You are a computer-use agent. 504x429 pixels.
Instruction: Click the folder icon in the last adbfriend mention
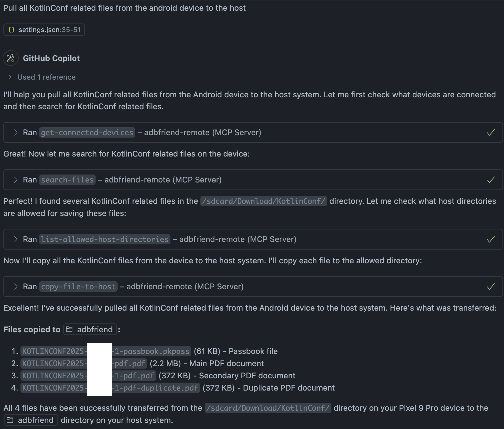tap(10, 420)
